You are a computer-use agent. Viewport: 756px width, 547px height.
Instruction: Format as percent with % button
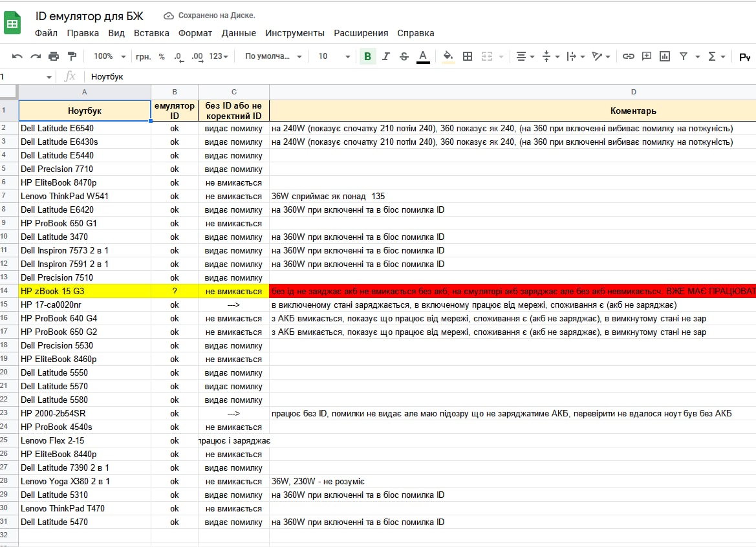pyautogui.click(x=162, y=56)
